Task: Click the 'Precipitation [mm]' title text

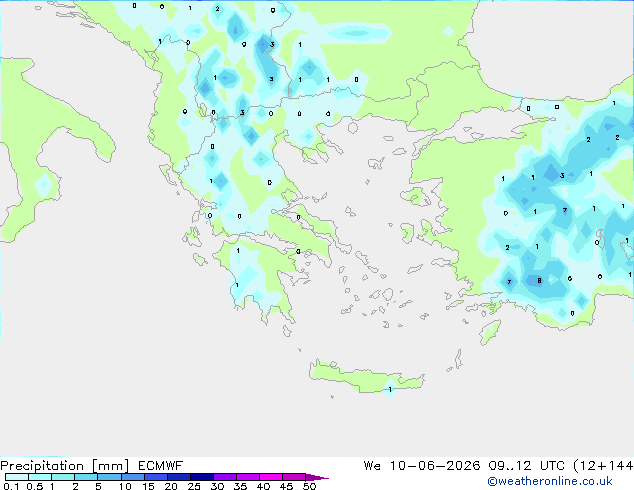Action: click(65, 466)
